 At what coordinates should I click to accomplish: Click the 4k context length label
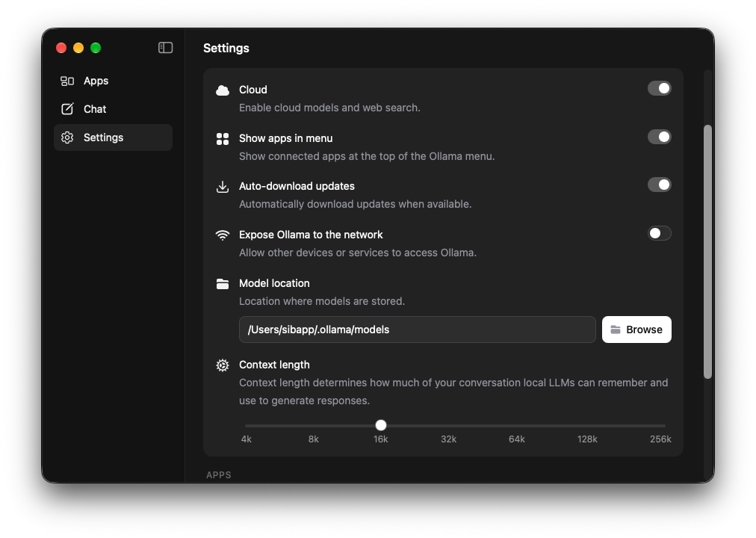[x=247, y=439]
